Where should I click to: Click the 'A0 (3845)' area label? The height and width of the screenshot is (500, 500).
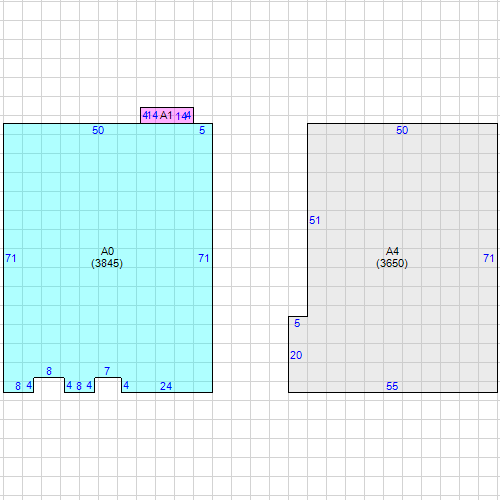pos(107,257)
